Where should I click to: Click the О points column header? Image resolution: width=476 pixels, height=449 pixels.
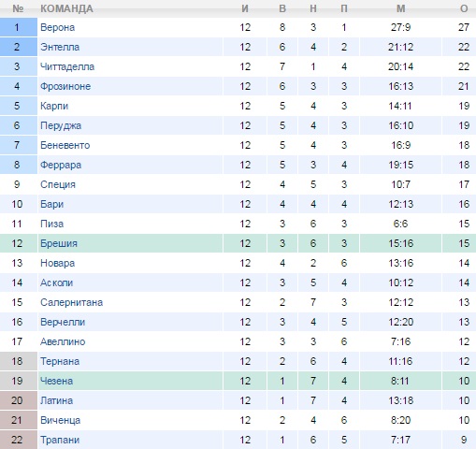tap(464, 8)
